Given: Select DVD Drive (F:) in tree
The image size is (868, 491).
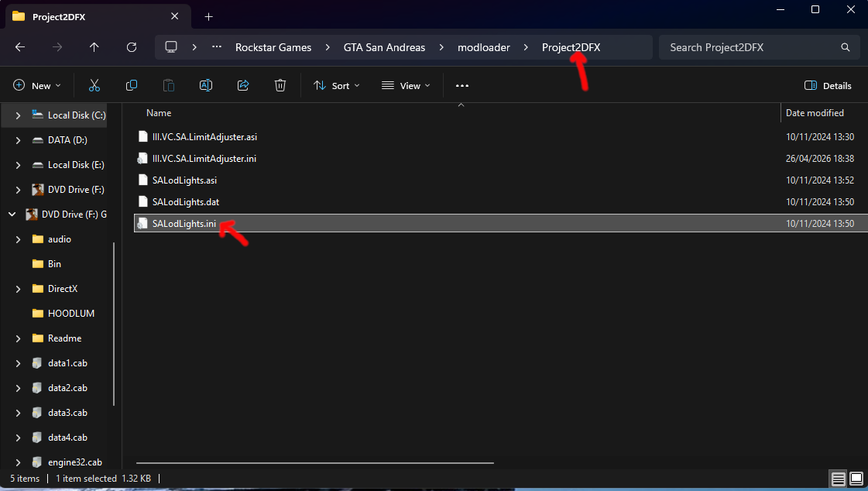Looking at the screenshot, I should pos(76,189).
